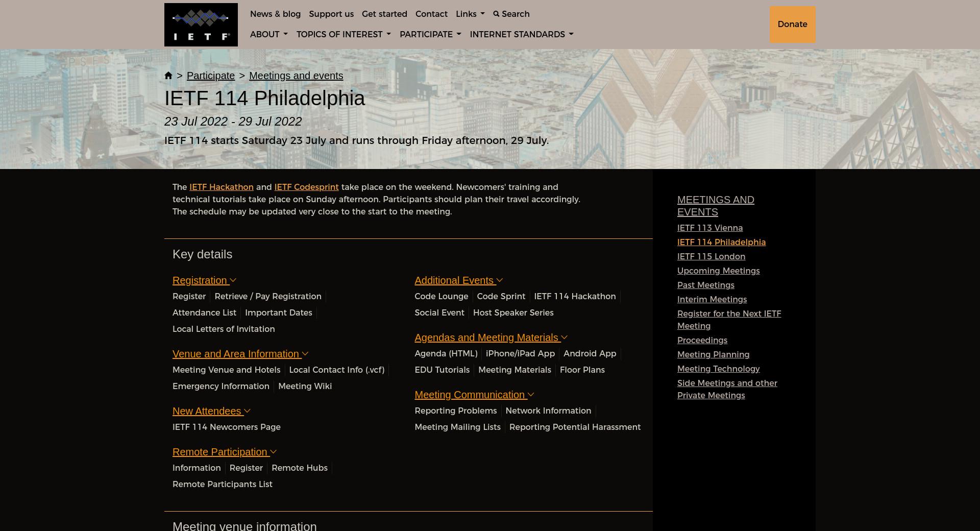Open Register for the Next IETF Meeting
Viewport: 980px width, 531px height.
729,320
